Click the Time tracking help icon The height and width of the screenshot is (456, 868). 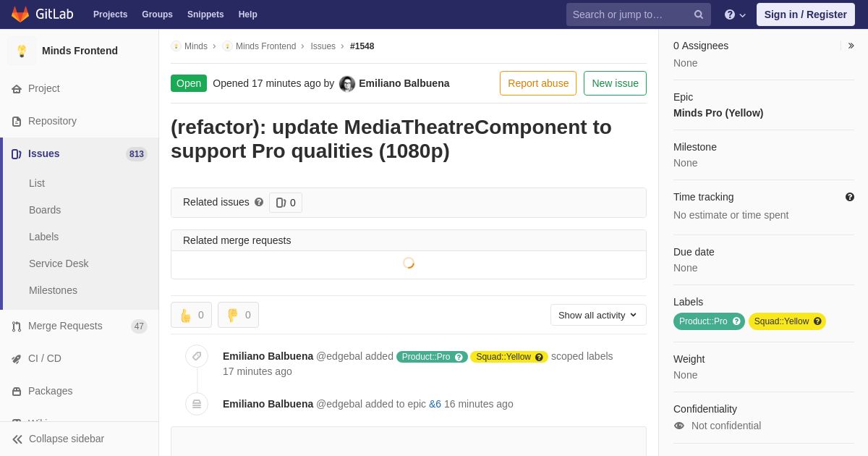[x=850, y=197]
